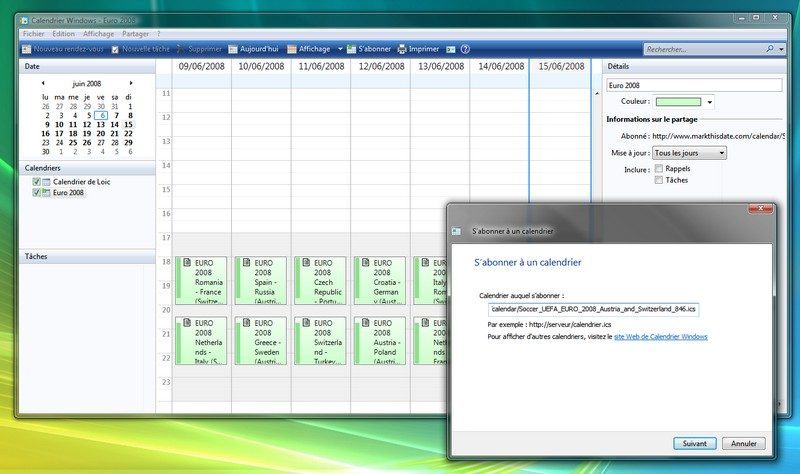Open the Couleur dropdown arrow

coord(710,102)
